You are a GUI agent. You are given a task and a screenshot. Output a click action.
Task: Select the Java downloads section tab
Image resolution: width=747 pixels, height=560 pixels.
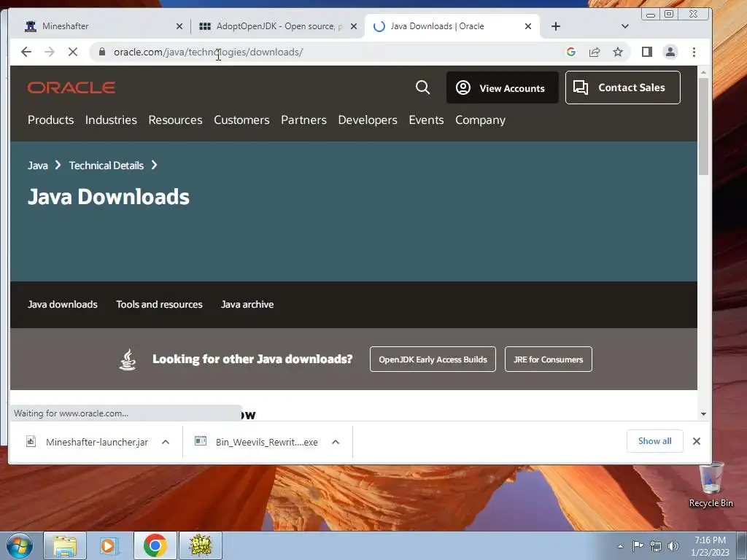(63, 304)
